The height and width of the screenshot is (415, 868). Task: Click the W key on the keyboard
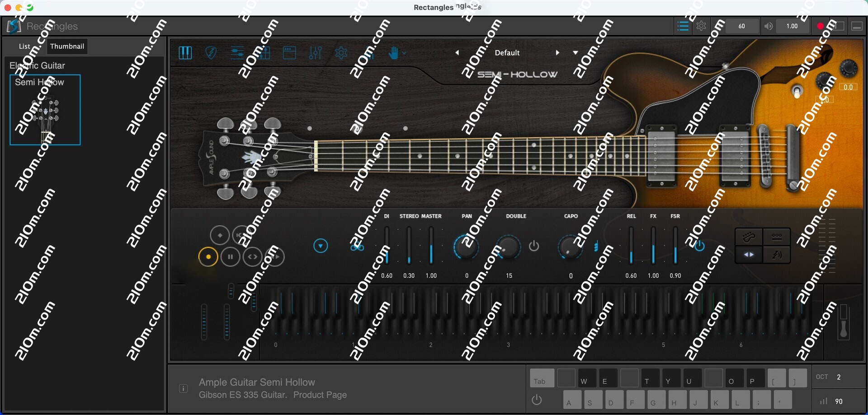pos(587,378)
